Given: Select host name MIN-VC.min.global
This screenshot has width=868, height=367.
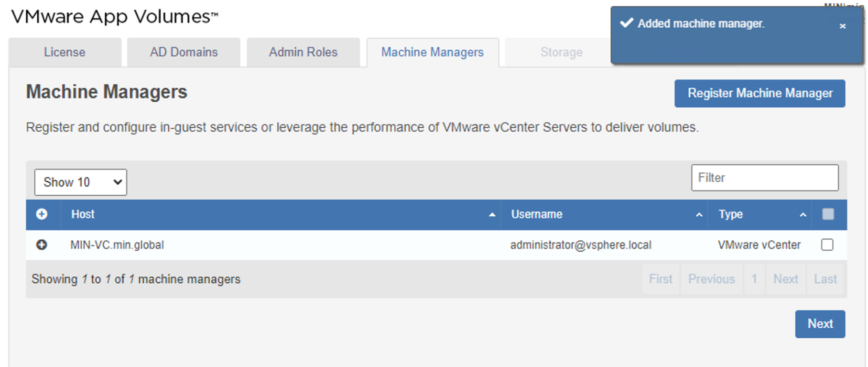Looking at the screenshot, I should (117, 245).
